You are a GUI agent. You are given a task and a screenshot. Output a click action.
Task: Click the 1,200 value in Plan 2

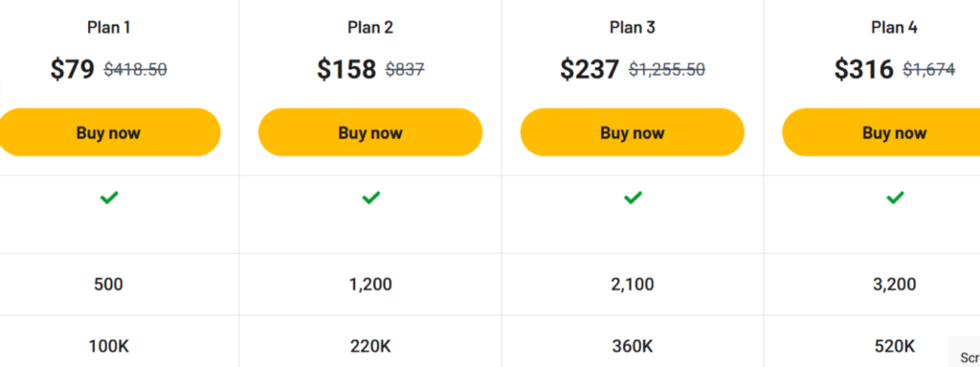coord(370,285)
